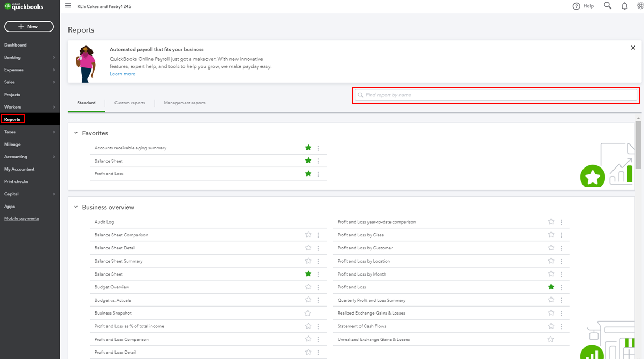Screen dimensions: 644x359
Task: Expand the Workers sidebar submenu
Action: click(54, 107)
